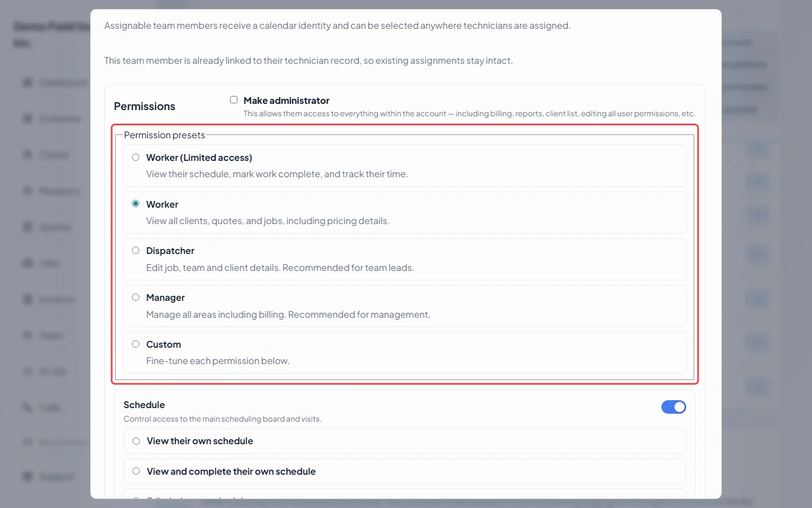Click 'Fine-tune each permission below' text
Viewport: 812px width, 508px height.
[x=218, y=361]
